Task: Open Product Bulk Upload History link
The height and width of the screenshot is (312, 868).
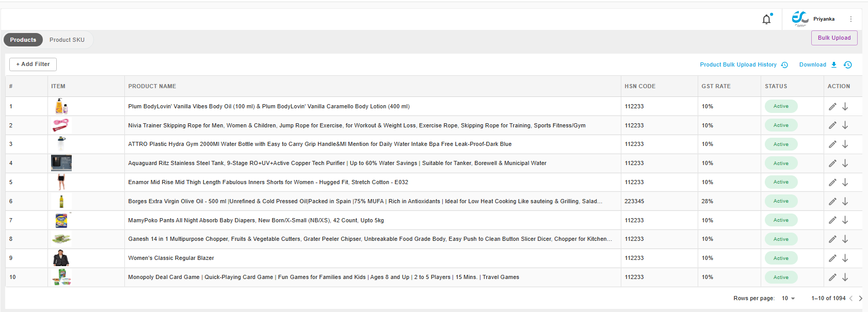Action: coord(738,64)
